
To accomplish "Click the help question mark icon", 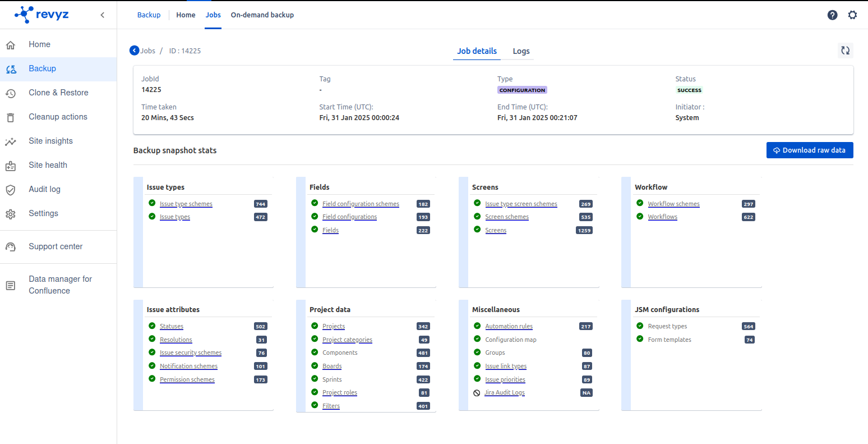I will (832, 15).
